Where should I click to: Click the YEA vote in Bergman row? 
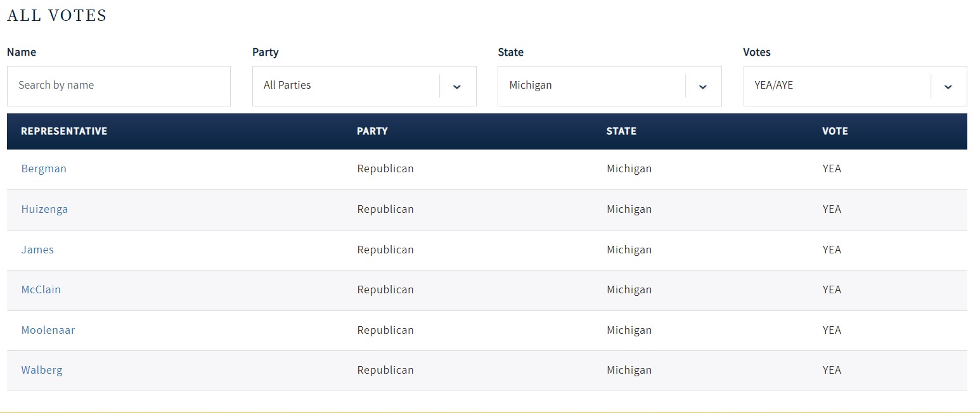[x=832, y=169]
